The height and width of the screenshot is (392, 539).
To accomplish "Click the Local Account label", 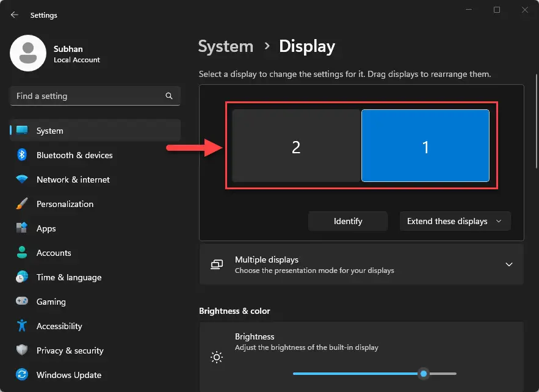I will point(77,60).
